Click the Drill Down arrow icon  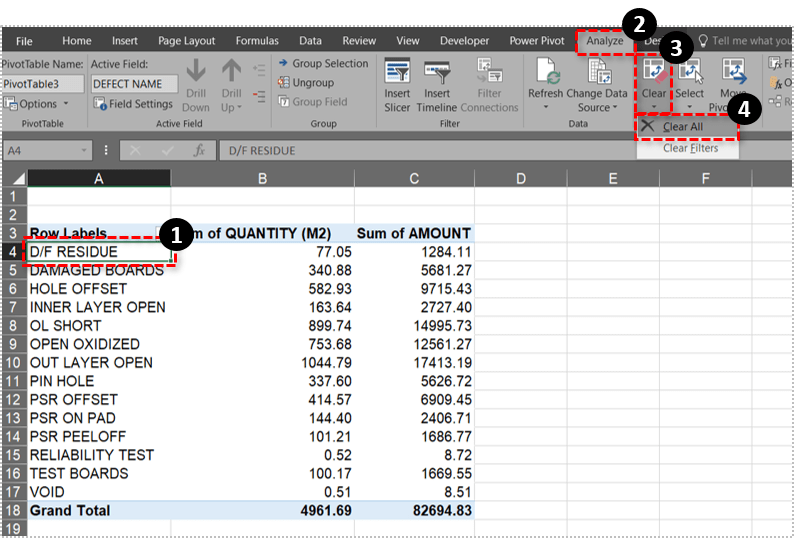click(196, 74)
